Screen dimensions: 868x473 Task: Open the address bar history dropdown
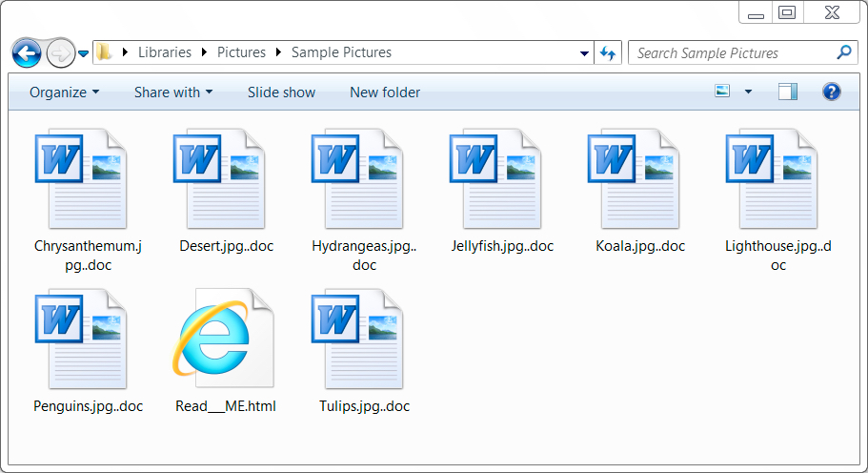point(584,53)
